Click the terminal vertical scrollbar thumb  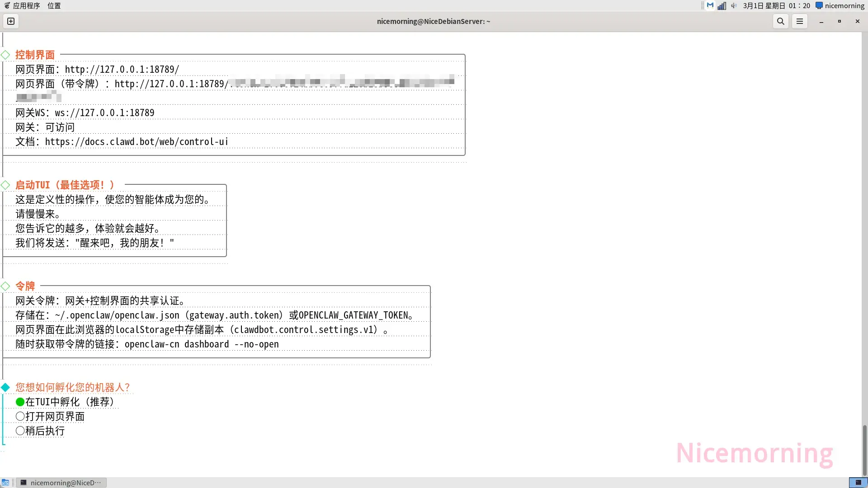pyautogui.click(x=864, y=450)
